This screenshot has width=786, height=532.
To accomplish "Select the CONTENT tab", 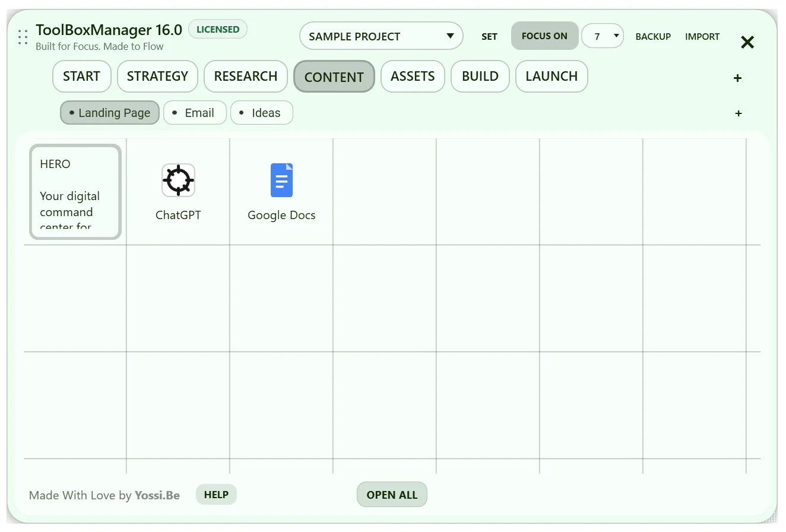I will [x=334, y=77].
